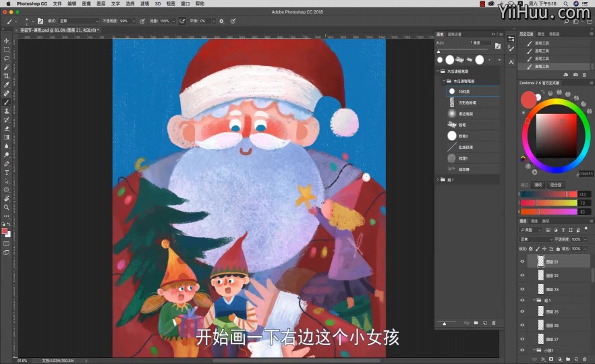Select the Magic Wand tool
595x364 pixels.
click(7, 67)
